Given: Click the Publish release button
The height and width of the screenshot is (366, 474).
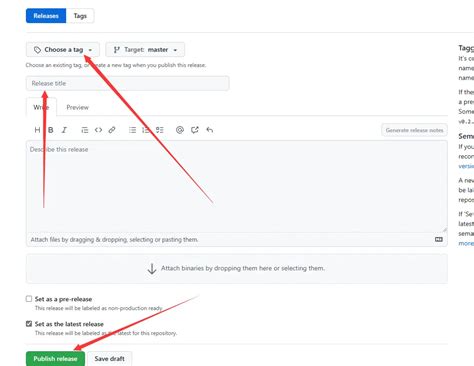Looking at the screenshot, I should point(55,359).
